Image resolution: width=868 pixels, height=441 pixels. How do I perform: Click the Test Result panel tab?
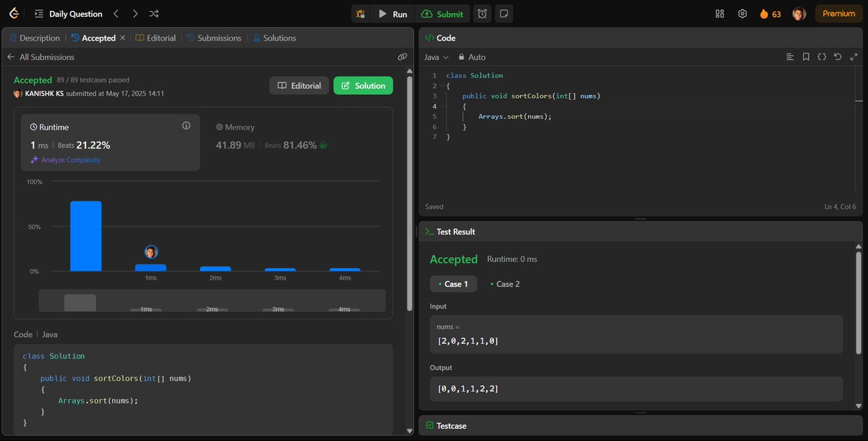click(450, 232)
